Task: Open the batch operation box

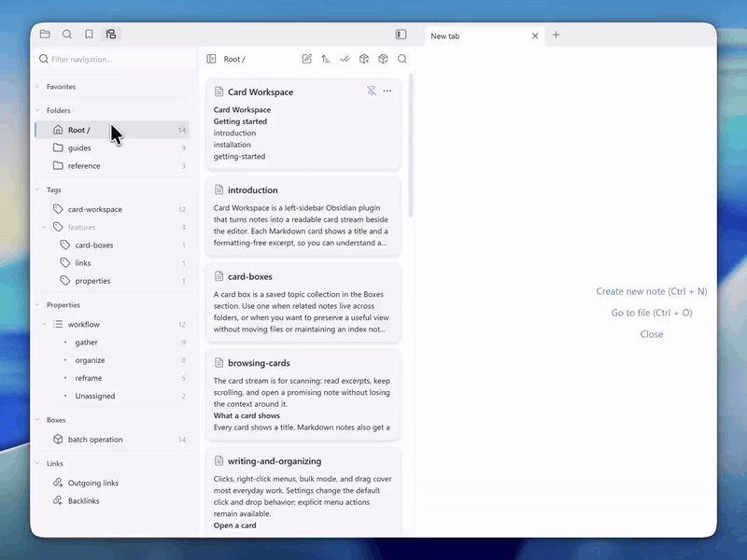Action: coord(112,440)
